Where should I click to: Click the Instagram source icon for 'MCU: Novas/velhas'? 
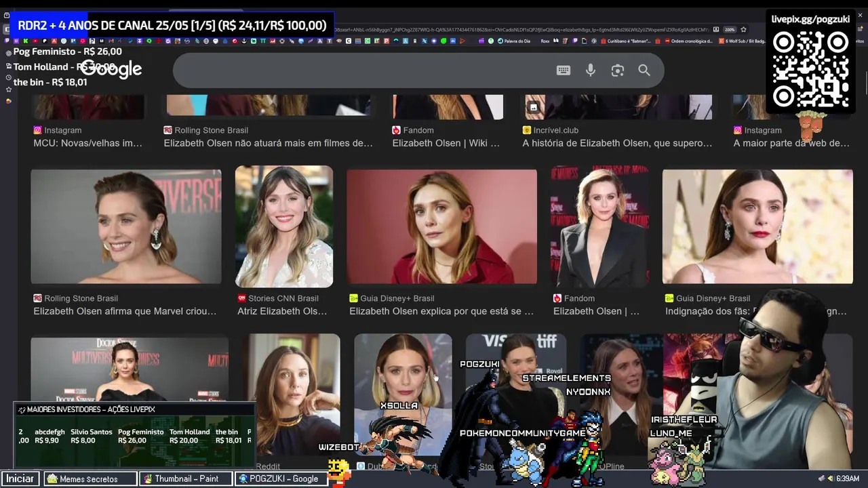[37, 130]
